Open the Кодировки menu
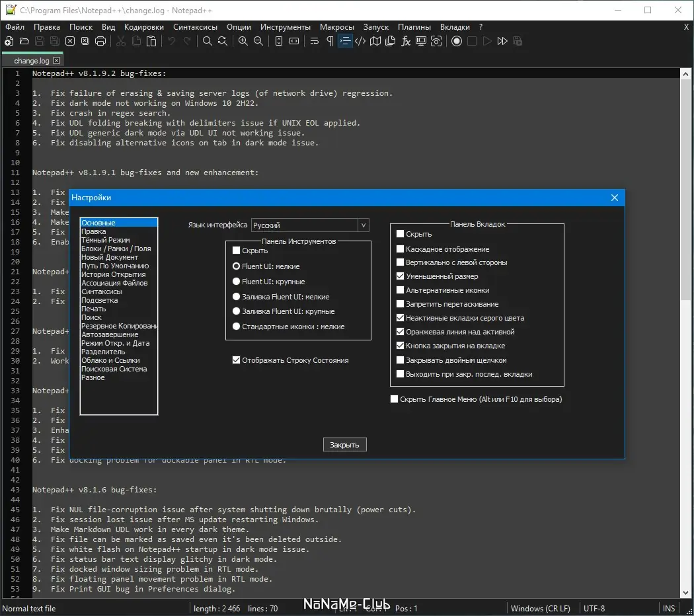 point(144,27)
